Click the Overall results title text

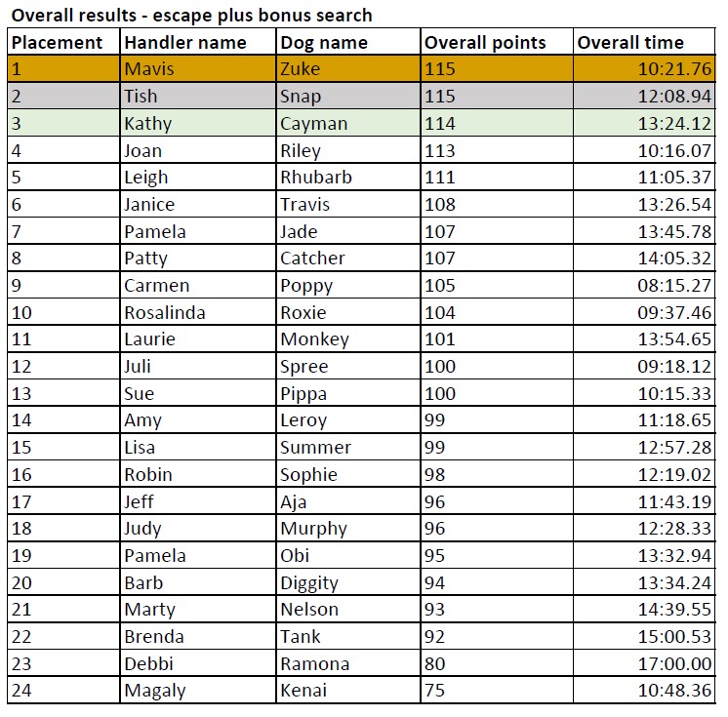click(191, 16)
